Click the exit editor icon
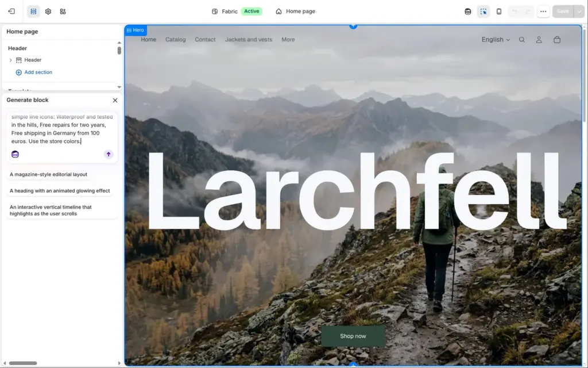The width and height of the screenshot is (588, 368). click(11, 11)
